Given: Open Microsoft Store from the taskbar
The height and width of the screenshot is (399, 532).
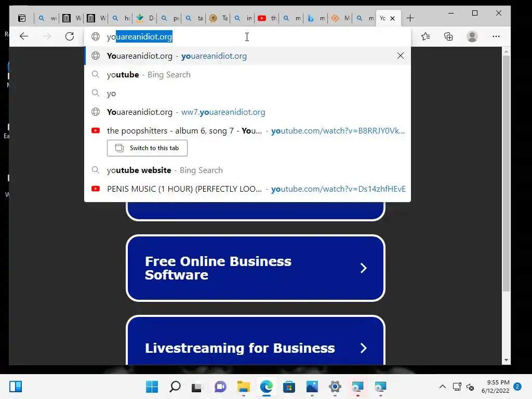Looking at the screenshot, I should [289, 387].
